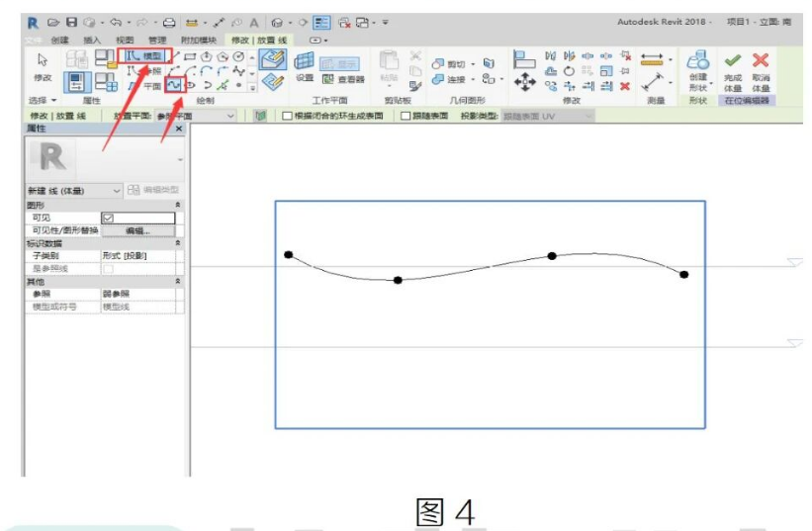Image resolution: width=812 pixels, height=531 pixels.
Task: Open the Revit application menu button
Action: [33, 23]
